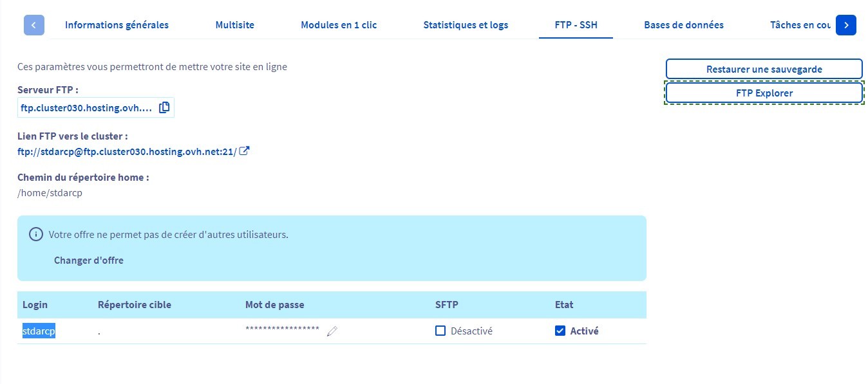Open the ftp://stdarcp cluster link
This screenshot has width=868, height=384.
pyautogui.click(x=127, y=152)
